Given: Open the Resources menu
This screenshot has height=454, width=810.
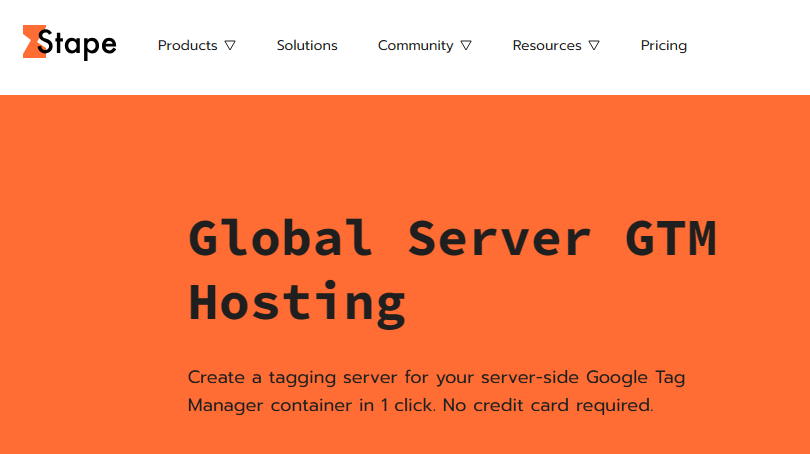Looking at the screenshot, I should coord(547,45).
